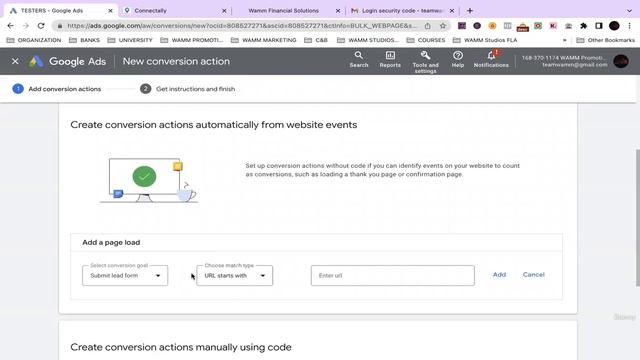Click the share icon in address bar
Viewport: 640px width, 360px height.
tap(427, 26)
